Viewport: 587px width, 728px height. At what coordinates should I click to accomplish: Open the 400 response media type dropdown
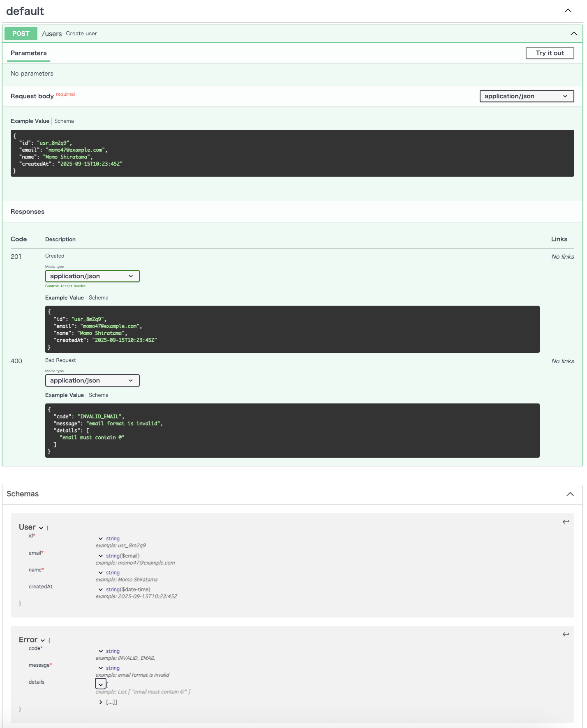click(x=92, y=380)
